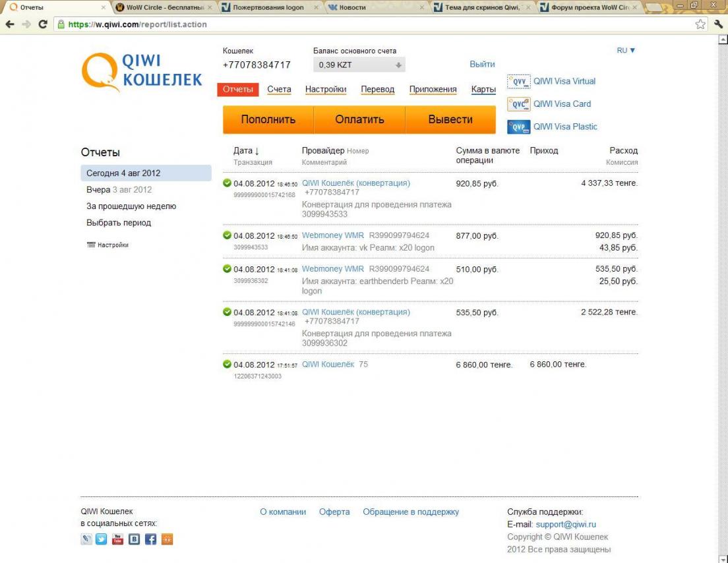The width and height of the screenshot is (728, 563).
Task: Switch to the WoW Circle browser tab
Action: tap(162, 8)
